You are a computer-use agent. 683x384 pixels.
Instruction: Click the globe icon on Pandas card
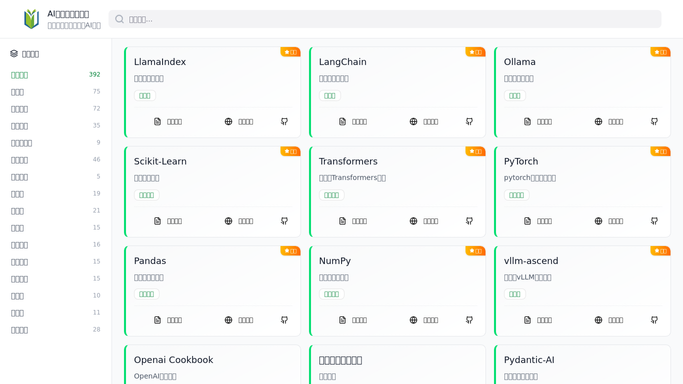pyautogui.click(x=228, y=320)
